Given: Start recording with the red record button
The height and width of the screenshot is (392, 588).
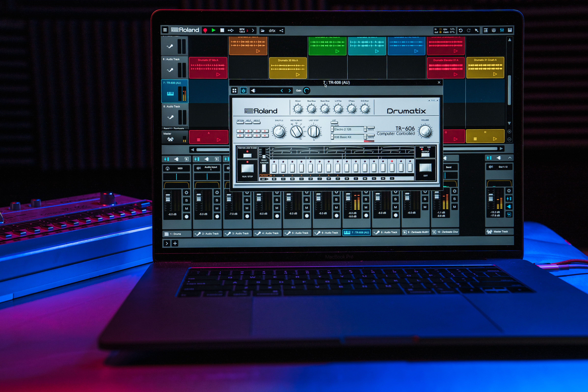Looking at the screenshot, I should (205, 30).
